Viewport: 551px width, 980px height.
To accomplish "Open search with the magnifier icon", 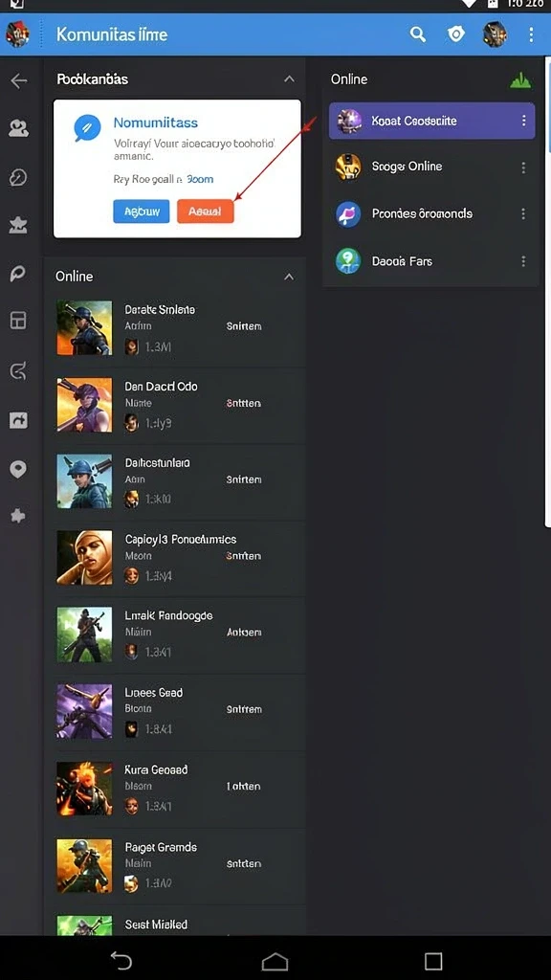I will pos(418,33).
